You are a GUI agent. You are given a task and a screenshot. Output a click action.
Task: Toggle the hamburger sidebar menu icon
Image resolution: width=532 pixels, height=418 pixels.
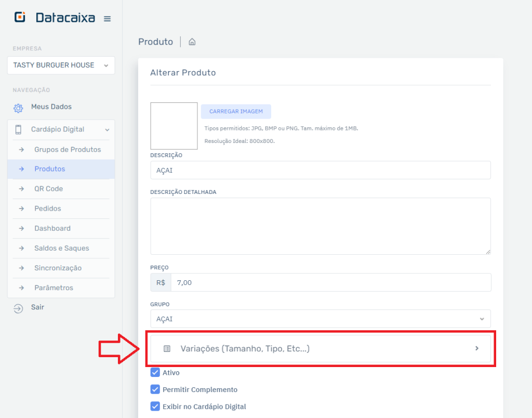[x=107, y=19]
